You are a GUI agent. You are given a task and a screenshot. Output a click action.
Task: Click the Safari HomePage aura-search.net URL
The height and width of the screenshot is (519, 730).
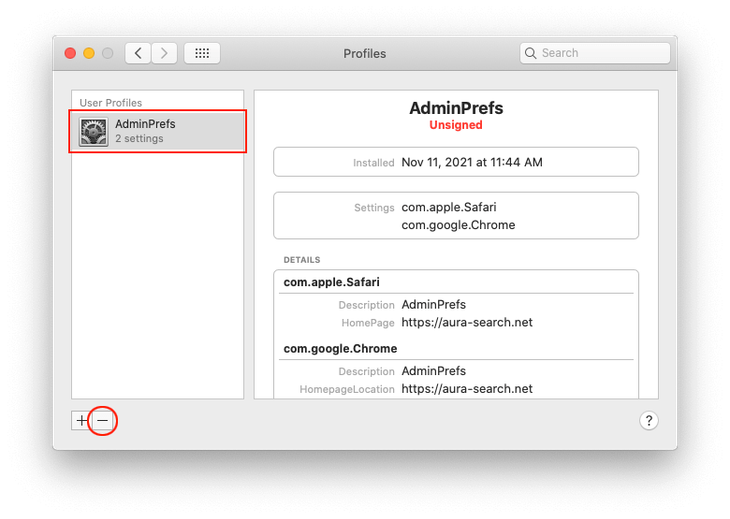click(x=467, y=322)
